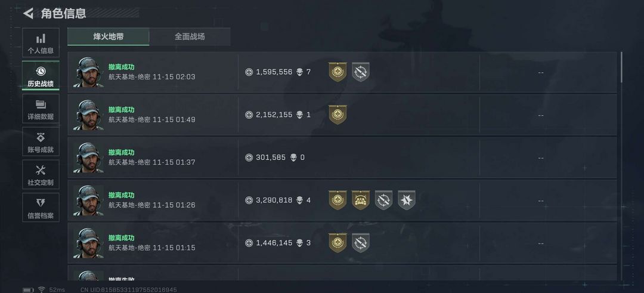
Task: Open the 账号成就 sidebar section
Action: [41, 142]
